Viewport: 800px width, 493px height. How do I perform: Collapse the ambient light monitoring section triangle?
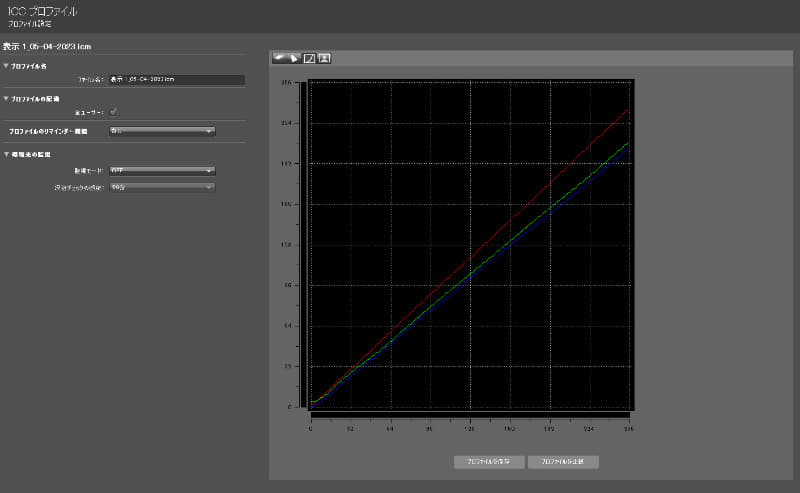tap(6, 154)
